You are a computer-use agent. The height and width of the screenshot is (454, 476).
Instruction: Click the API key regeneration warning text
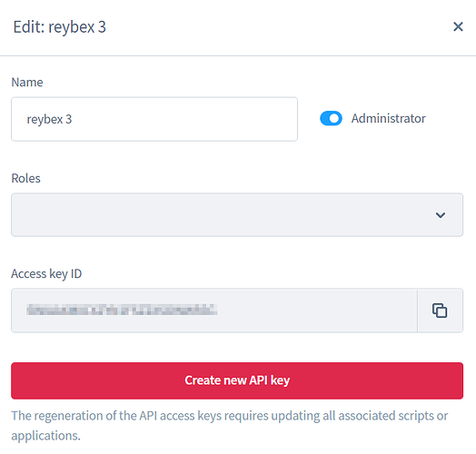230,426
